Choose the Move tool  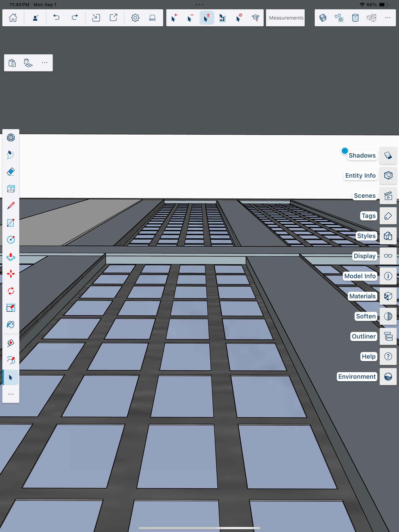[x=11, y=274]
